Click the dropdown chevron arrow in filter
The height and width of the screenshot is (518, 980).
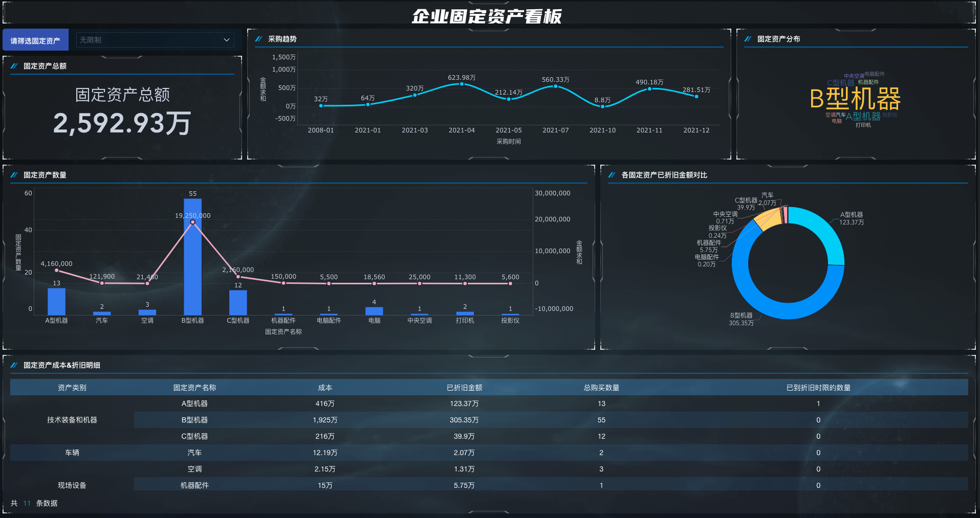pos(227,40)
